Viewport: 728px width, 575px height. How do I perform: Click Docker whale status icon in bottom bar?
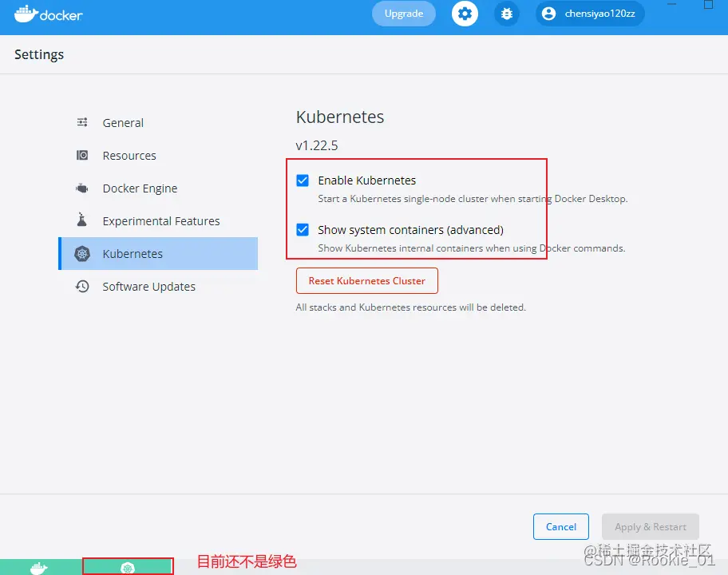pos(39,568)
